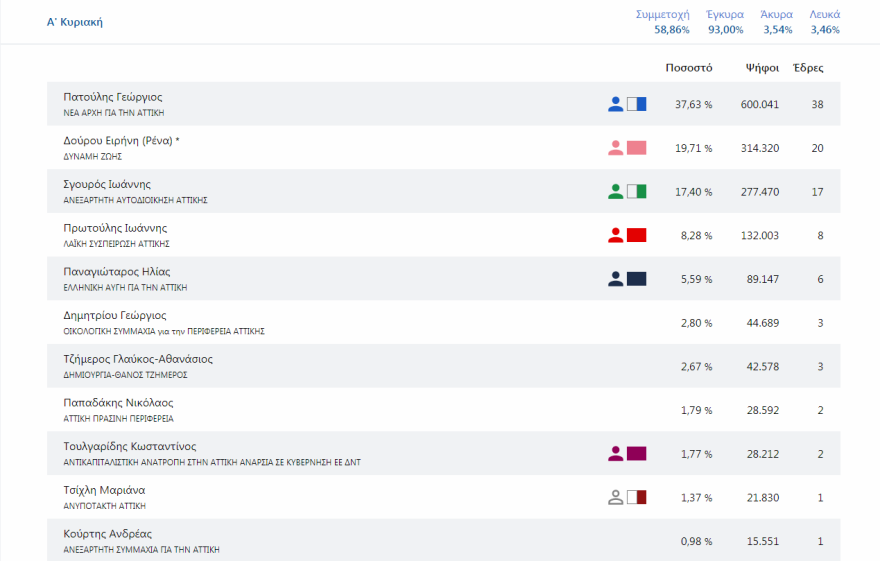The width and height of the screenshot is (880, 561).
Task: Click the Έδρες column header
Action: coord(808,68)
